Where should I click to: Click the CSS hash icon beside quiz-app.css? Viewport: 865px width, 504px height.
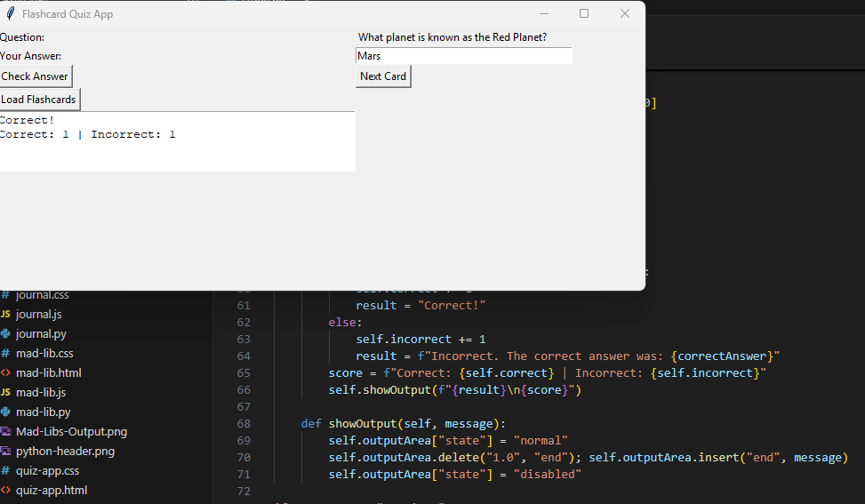coord(5,471)
